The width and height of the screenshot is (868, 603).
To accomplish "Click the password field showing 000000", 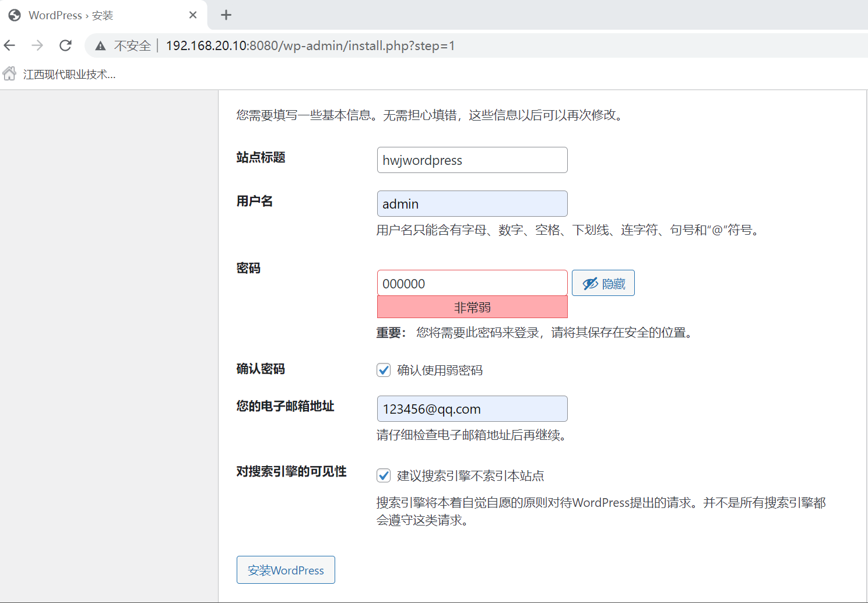I will [472, 283].
